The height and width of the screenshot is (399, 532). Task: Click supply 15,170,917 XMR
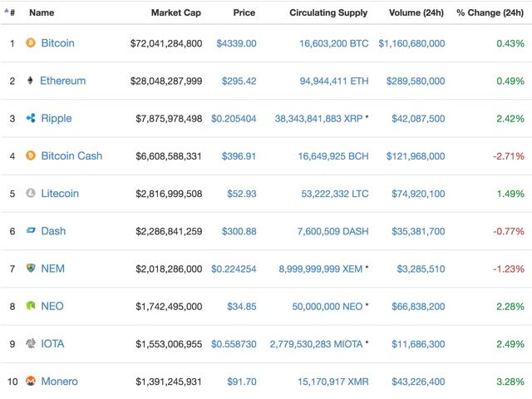pos(333,382)
